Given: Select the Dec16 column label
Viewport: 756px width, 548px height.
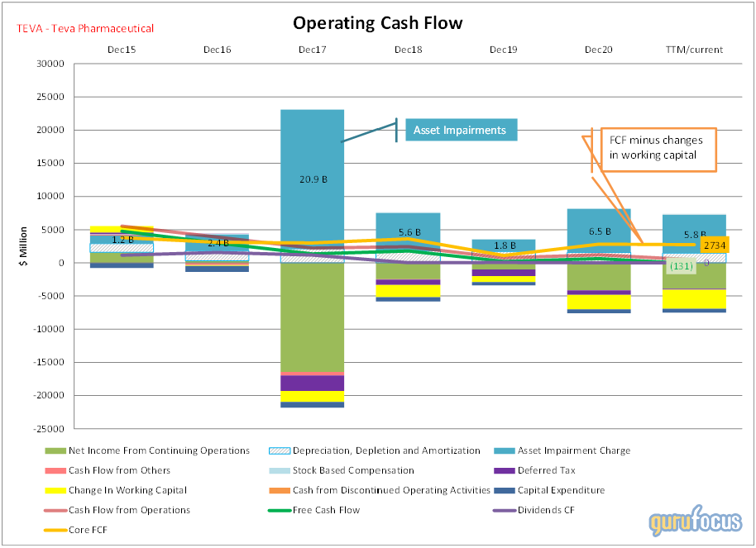Looking at the screenshot, I should tap(217, 50).
